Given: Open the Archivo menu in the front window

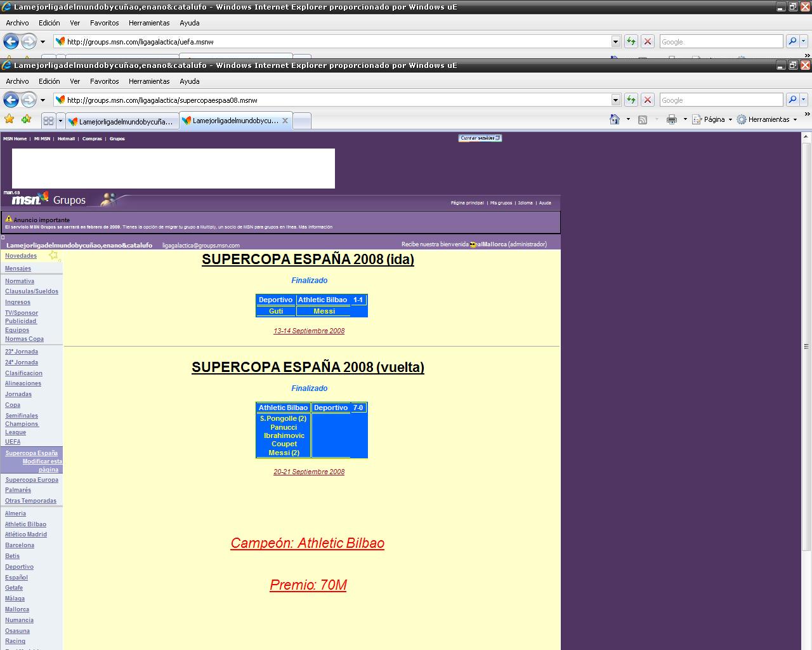Looking at the screenshot, I should pos(17,81).
